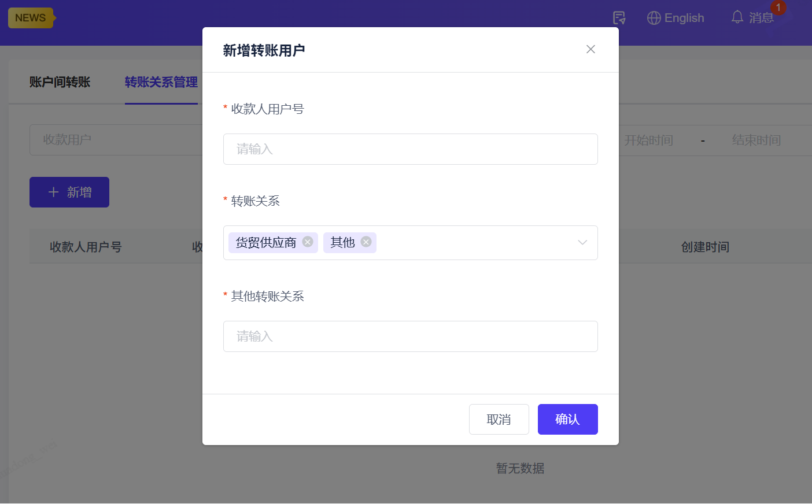Pick the 开始时间 start date
The image size is (812, 504).
pos(649,140)
